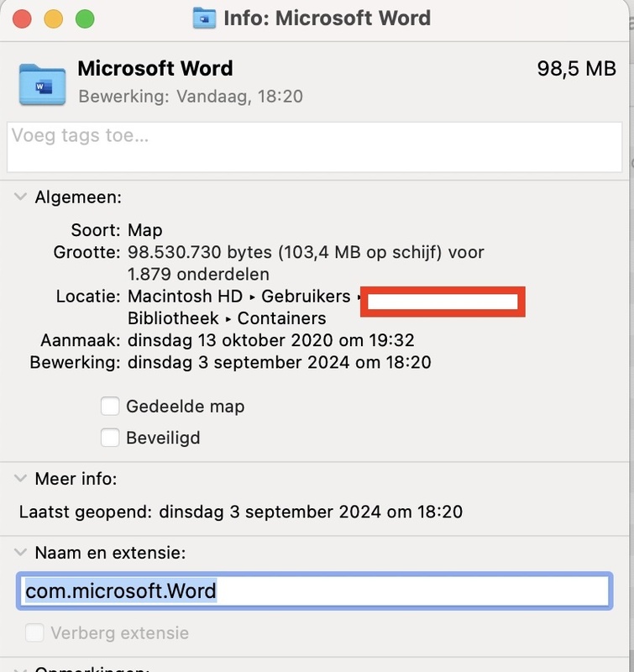This screenshot has width=634, height=672.
Task: Collapse the Meer info section
Action: [x=20, y=478]
